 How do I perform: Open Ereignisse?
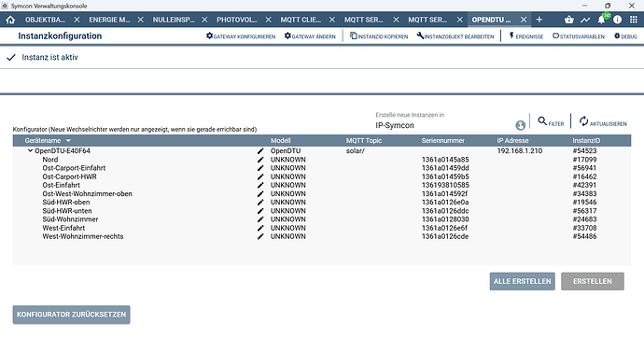(x=525, y=36)
